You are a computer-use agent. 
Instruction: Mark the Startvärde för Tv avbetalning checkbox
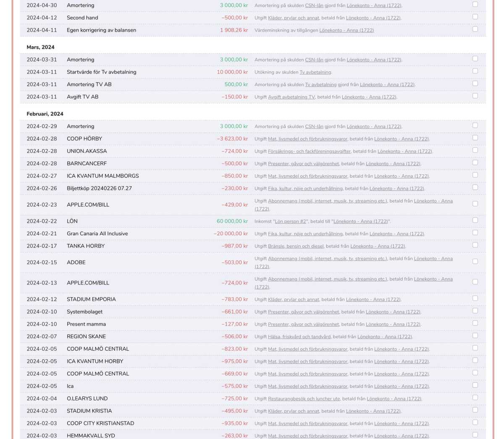click(x=475, y=71)
